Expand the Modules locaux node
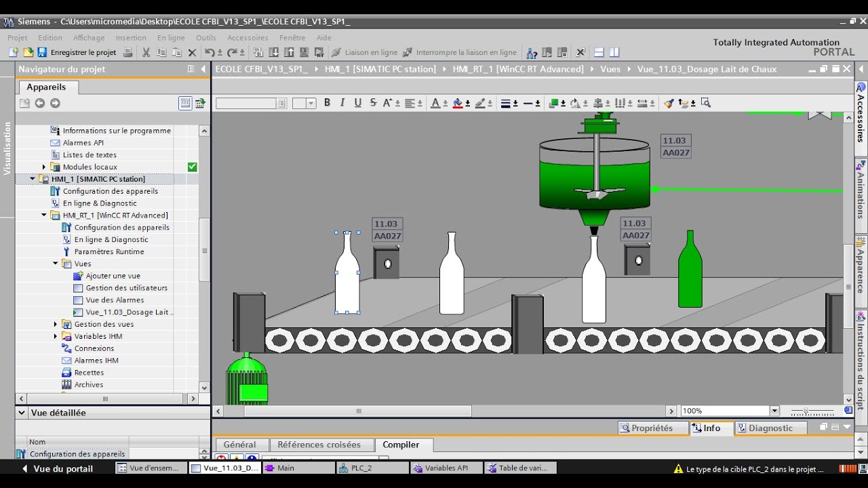This screenshot has height=488, width=868. click(43, 167)
